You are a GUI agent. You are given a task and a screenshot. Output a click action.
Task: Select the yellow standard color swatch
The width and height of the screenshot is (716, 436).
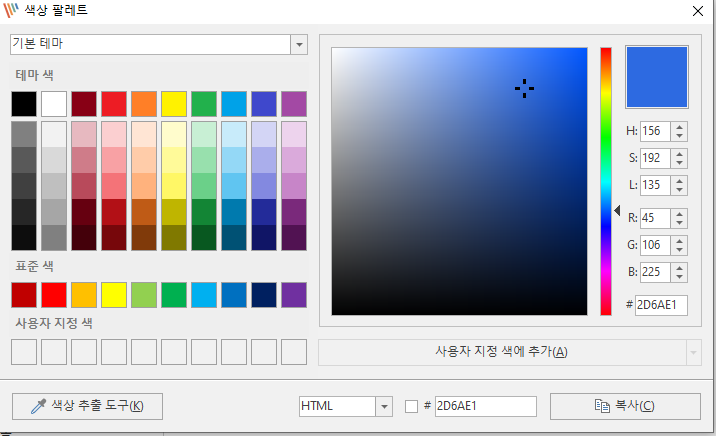point(114,295)
